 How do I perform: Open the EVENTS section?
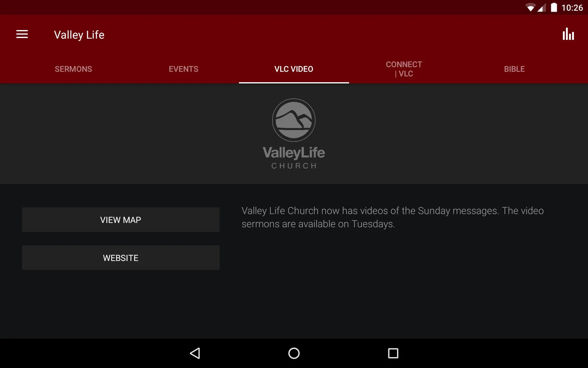pyautogui.click(x=183, y=69)
